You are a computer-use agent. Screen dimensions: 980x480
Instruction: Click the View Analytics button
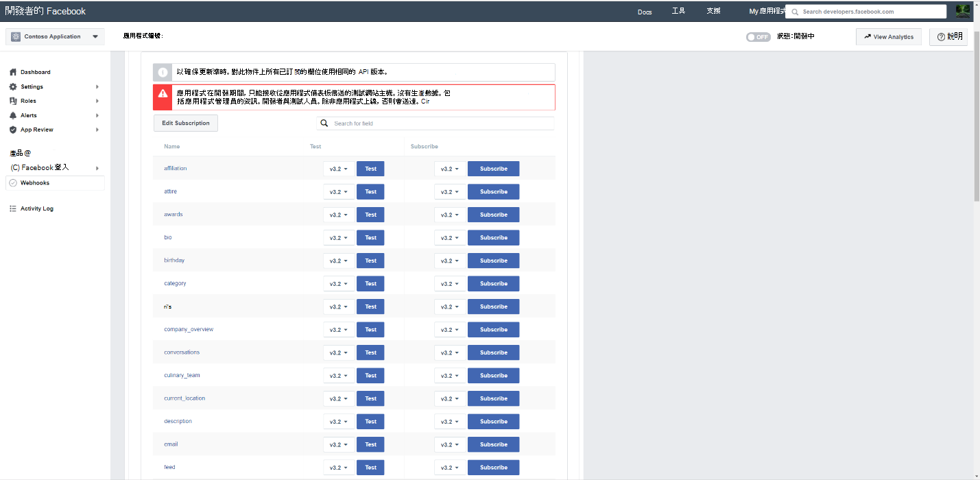[x=889, y=37]
